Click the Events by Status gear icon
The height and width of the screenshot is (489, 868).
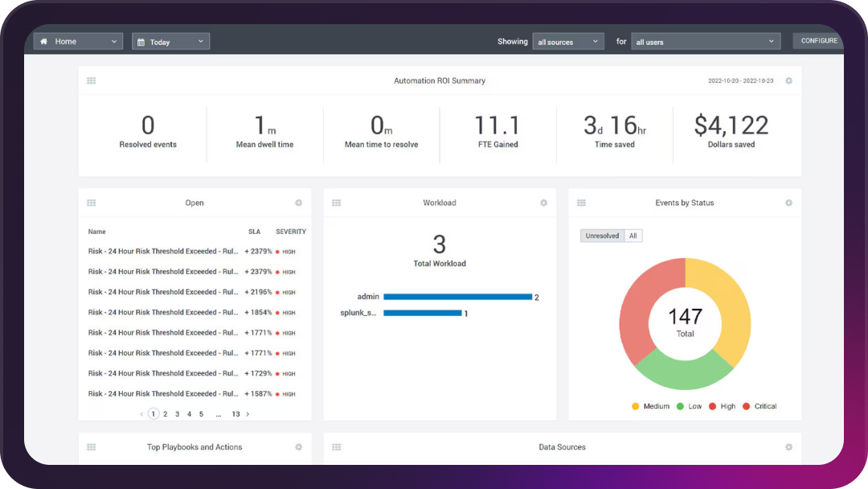click(x=788, y=203)
